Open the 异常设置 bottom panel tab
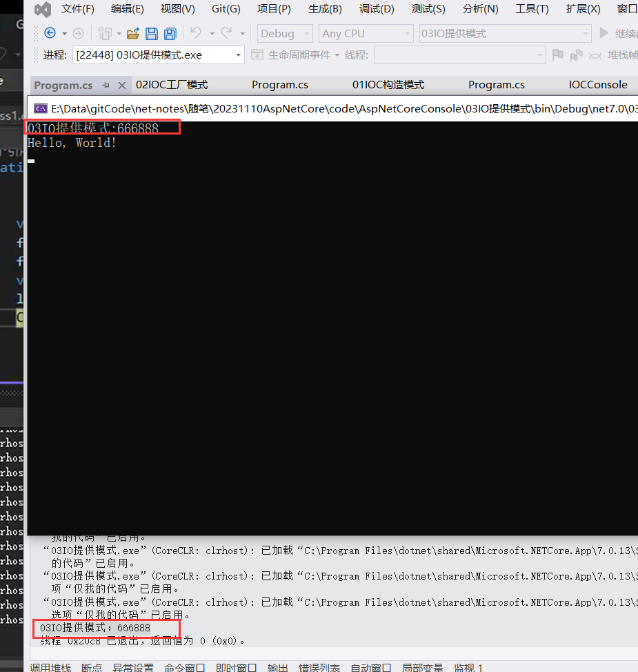 (133, 667)
